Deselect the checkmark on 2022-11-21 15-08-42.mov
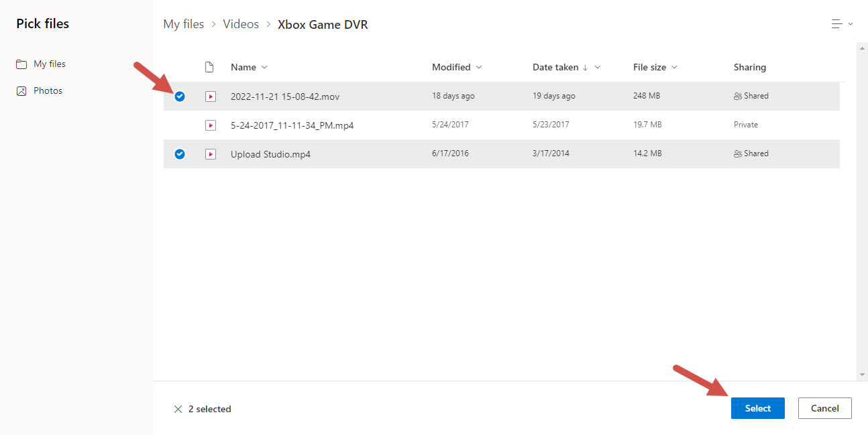The image size is (868, 435). pos(180,97)
